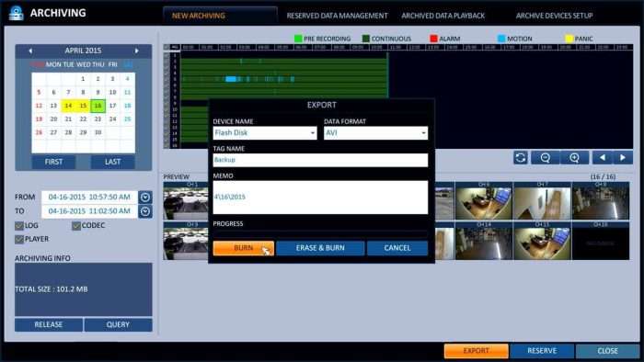Click the RELEASE button

49,324
